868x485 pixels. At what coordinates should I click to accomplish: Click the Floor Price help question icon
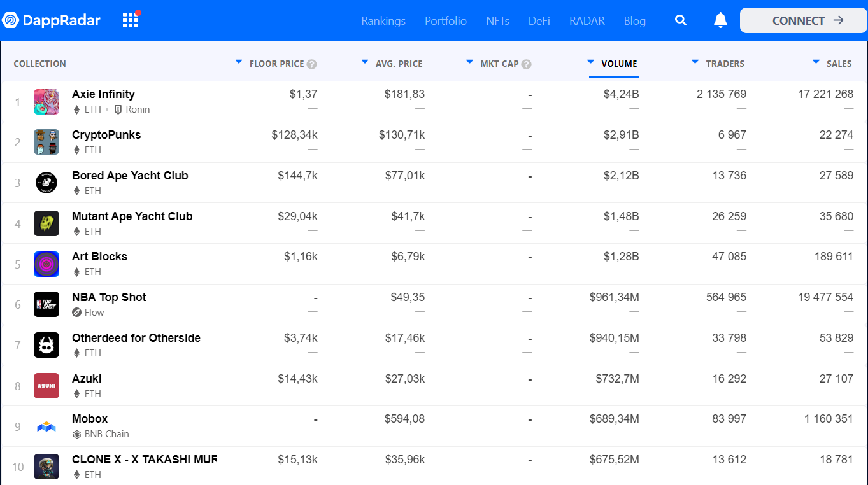coord(311,64)
